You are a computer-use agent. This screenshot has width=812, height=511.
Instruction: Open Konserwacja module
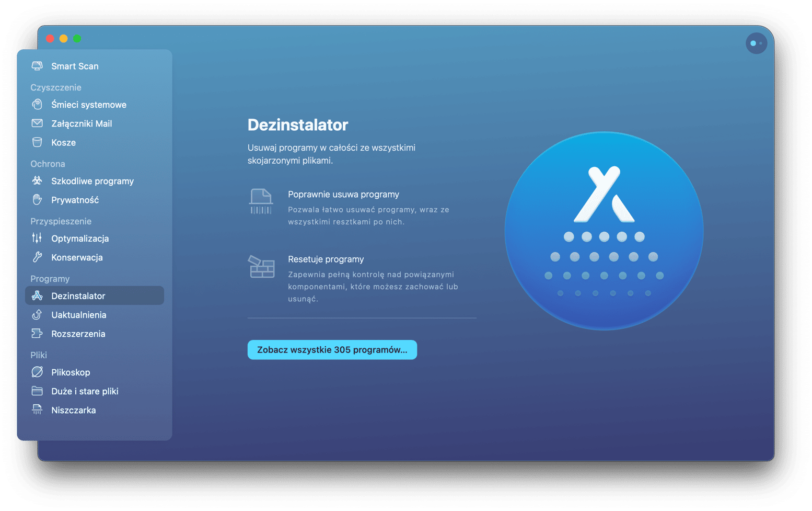(95, 257)
